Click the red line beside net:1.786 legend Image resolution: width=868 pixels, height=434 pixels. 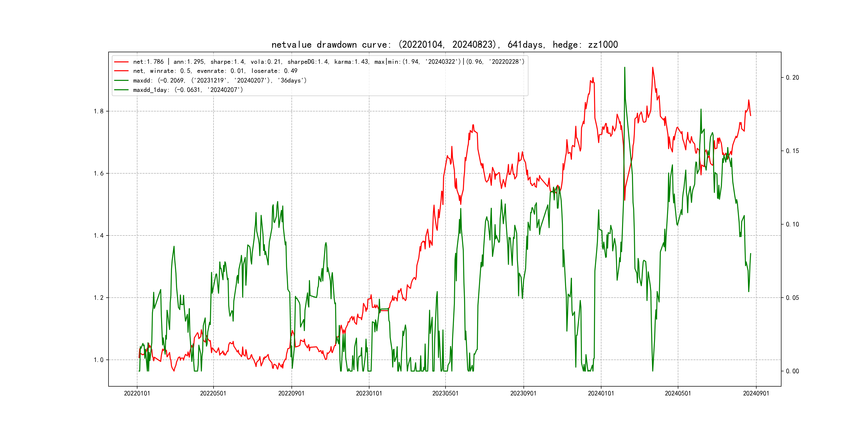(121, 62)
